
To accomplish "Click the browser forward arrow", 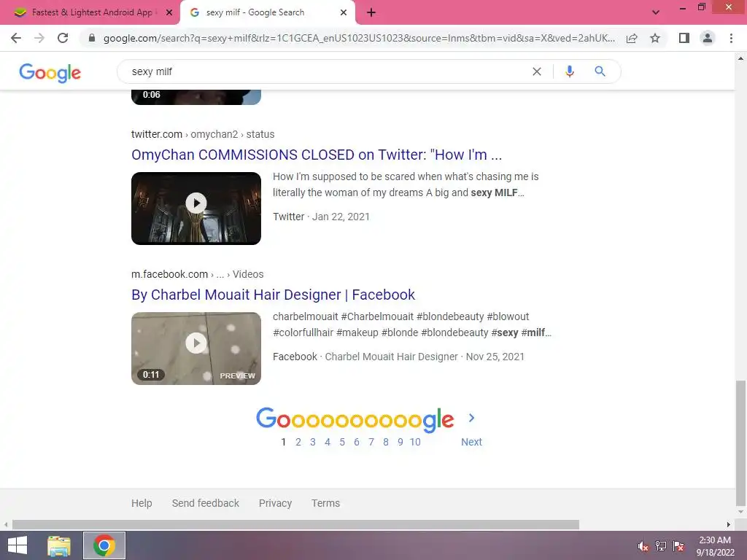I will point(39,38).
